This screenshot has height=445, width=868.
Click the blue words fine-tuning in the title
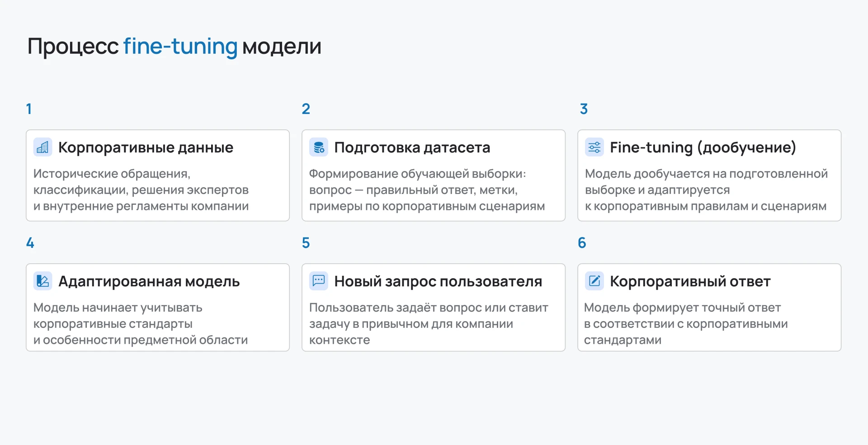tap(180, 47)
